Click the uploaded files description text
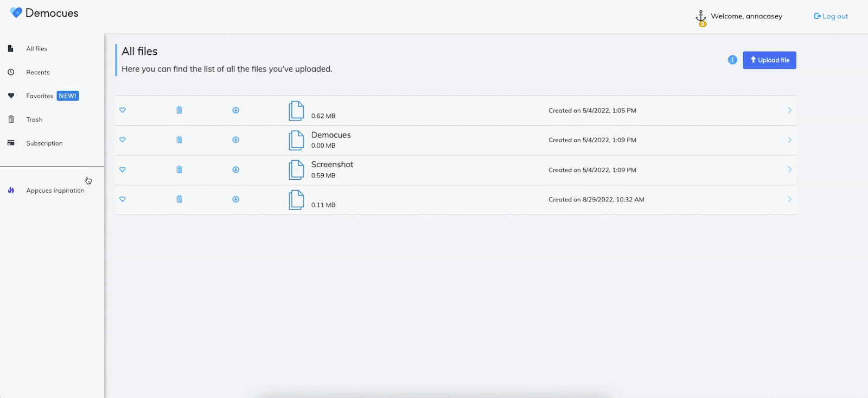868x398 pixels. tap(227, 69)
